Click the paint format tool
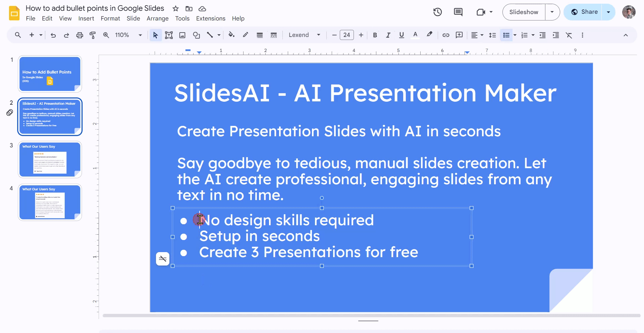Image resolution: width=644 pixels, height=333 pixels. [x=93, y=35]
